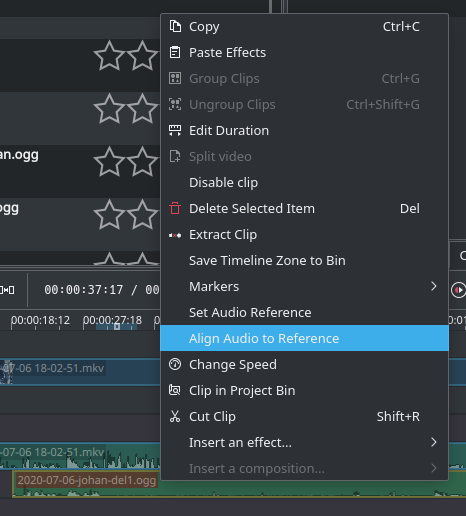Click the Copy icon in context menu
Screen dimensions: 466x516
click(175, 26)
